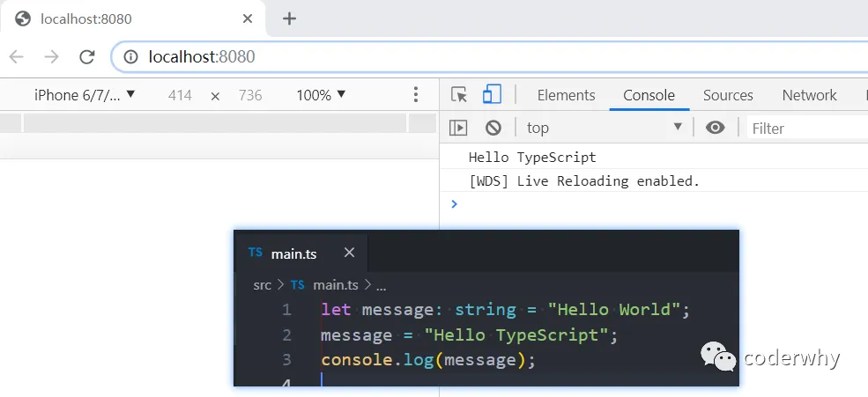Open device toolbar three-dot options menu
Screen dimensions: 868x397
coord(416,94)
